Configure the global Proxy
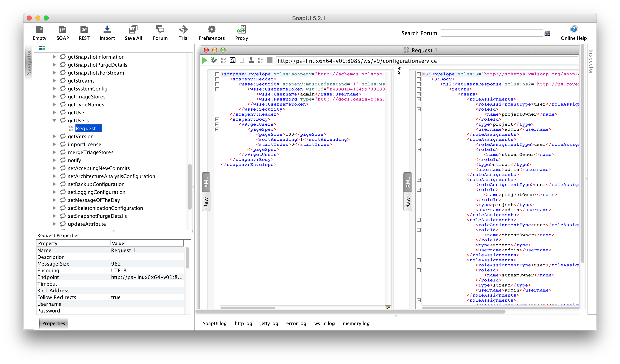 pyautogui.click(x=241, y=32)
